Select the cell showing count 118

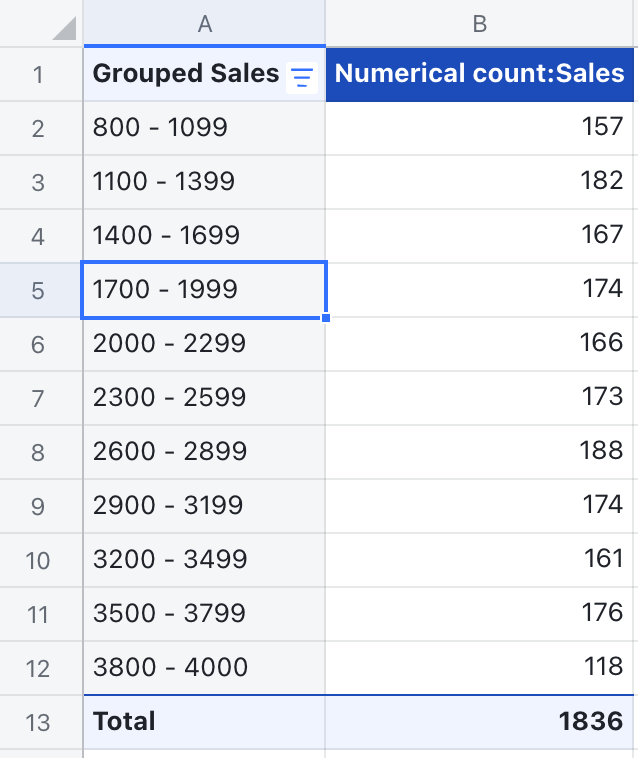(479, 667)
